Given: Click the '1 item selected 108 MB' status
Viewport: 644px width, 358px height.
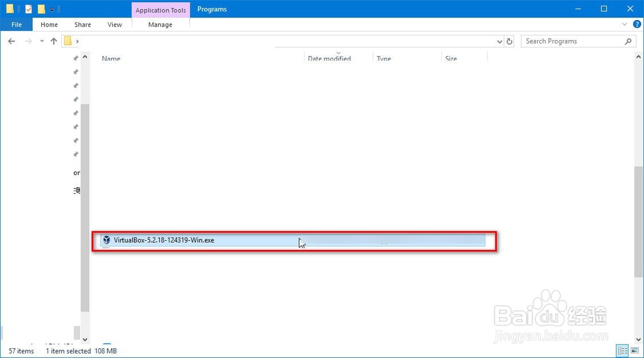Looking at the screenshot, I should pos(81,351).
